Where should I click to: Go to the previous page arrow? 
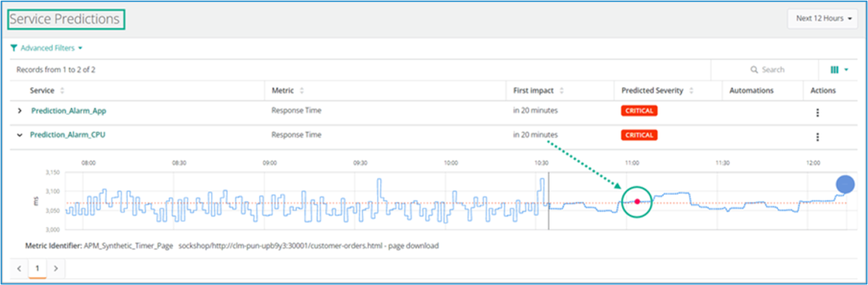19,268
